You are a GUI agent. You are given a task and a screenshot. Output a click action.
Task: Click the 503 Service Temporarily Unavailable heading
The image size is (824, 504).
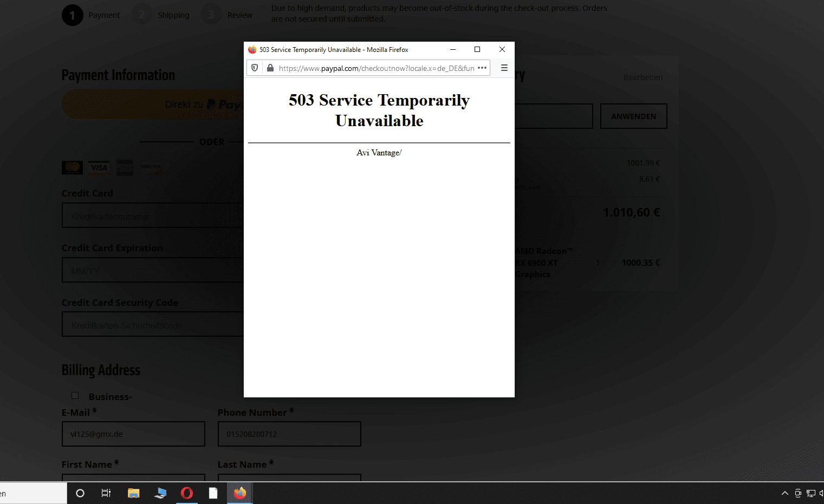pos(379,110)
